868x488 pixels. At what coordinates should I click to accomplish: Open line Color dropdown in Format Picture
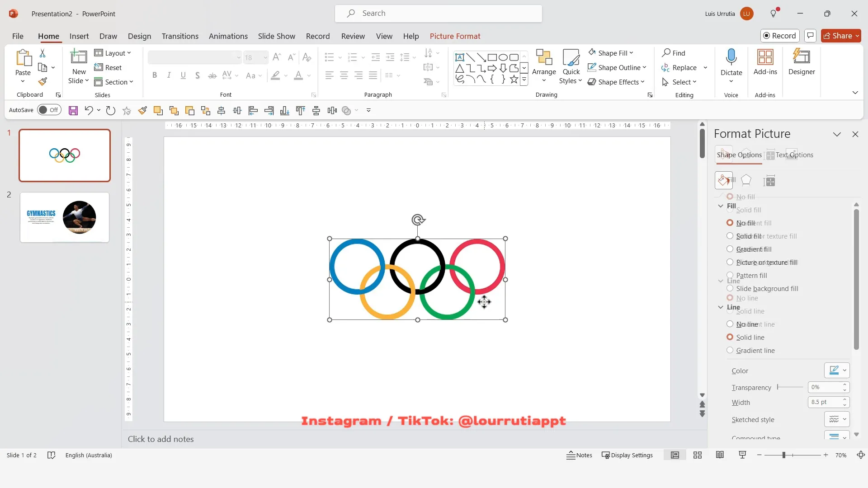(x=837, y=371)
